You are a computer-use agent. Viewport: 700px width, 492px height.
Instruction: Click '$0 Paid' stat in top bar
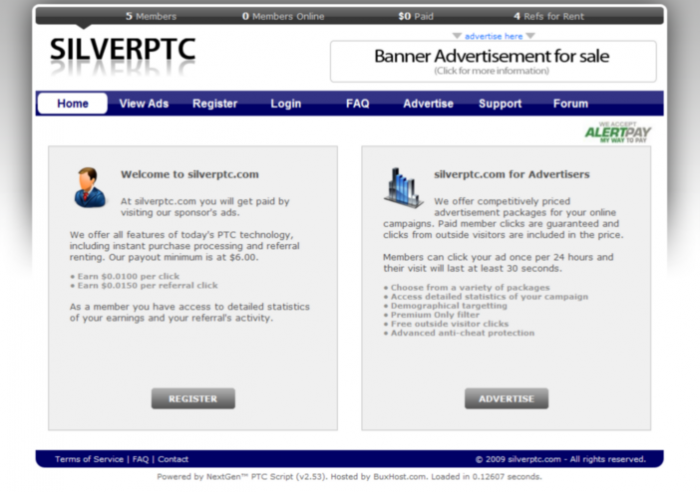[416, 17]
